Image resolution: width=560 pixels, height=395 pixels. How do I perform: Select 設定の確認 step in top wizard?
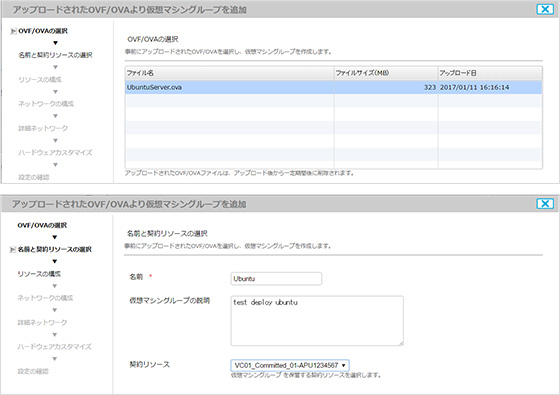point(34,177)
